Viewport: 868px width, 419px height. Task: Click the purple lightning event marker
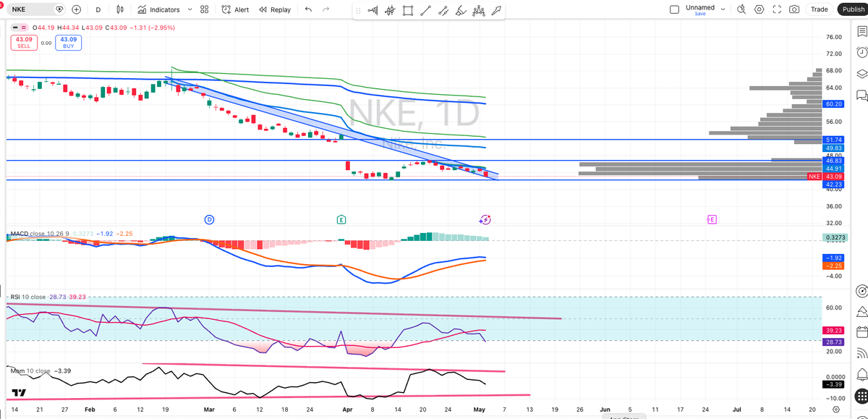pos(485,219)
